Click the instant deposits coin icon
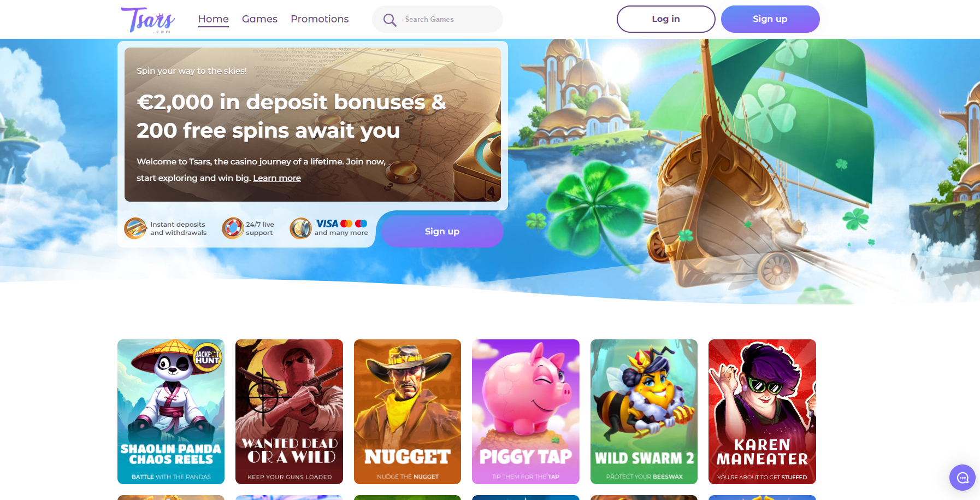The height and width of the screenshot is (500, 980). coord(135,228)
